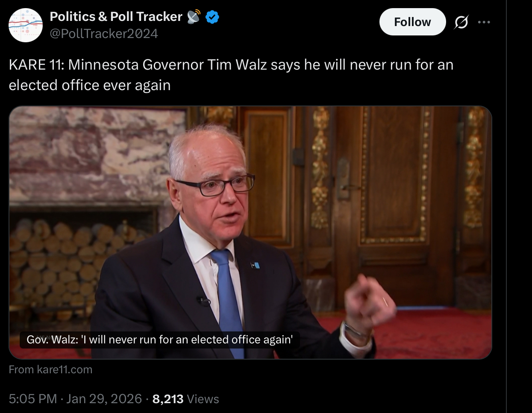This screenshot has height=413, width=532.
Task: Visit the From kare11.com source link
Action: click(x=50, y=369)
